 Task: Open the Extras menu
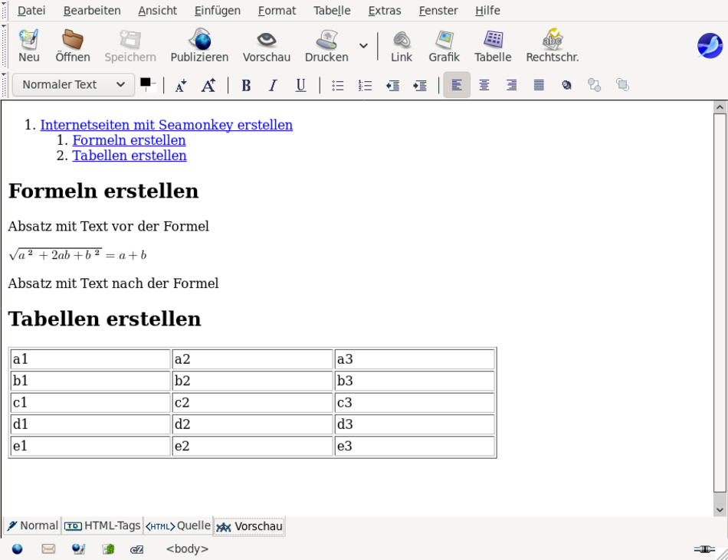click(385, 10)
